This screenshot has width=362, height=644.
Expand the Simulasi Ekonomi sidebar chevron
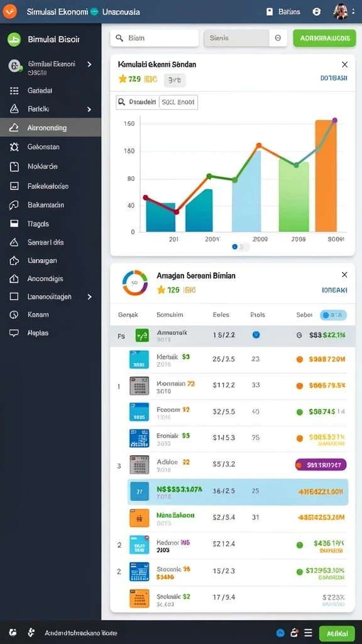(x=89, y=64)
